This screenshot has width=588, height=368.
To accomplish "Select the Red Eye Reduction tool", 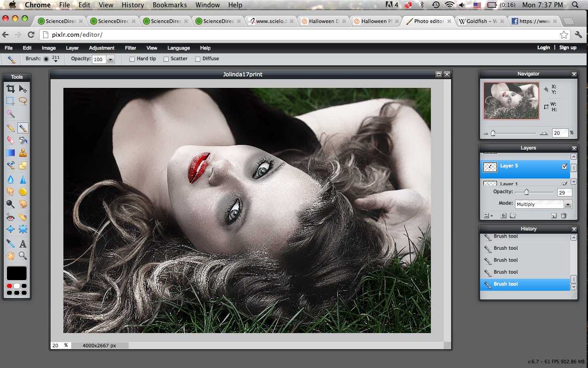I will click(11, 217).
